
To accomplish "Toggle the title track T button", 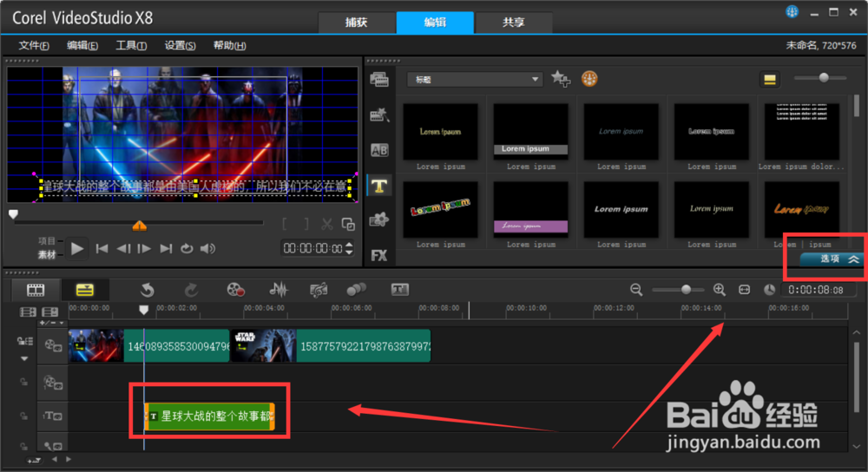I will tap(53, 416).
